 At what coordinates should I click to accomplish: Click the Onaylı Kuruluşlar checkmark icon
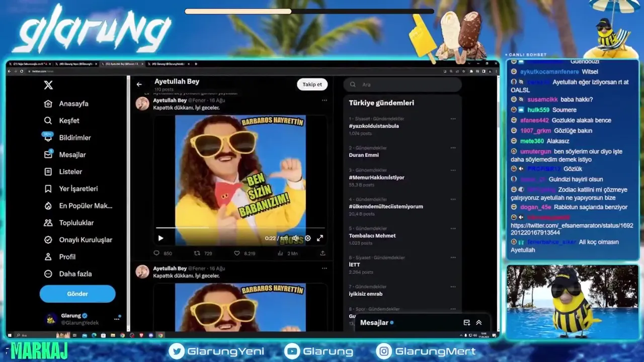(x=48, y=240)
